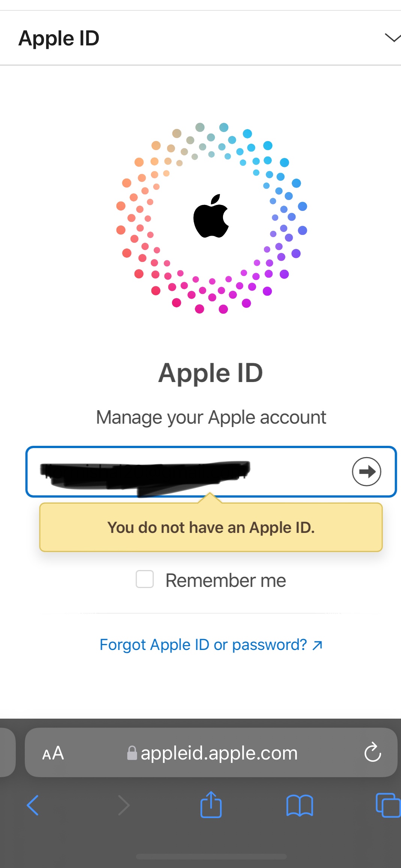Open Safari's AA page settings menu

point(53,753)
